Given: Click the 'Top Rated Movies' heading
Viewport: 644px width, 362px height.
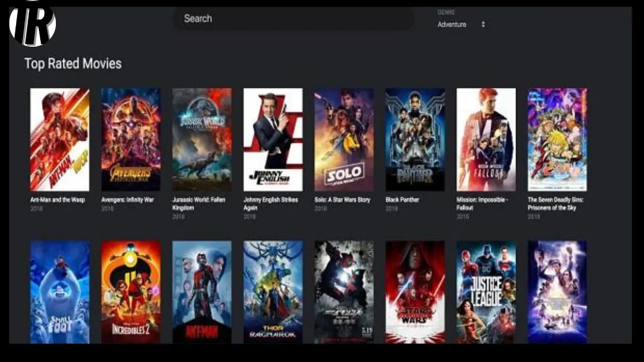Looking at the screenshot, I should coord(73,63).
